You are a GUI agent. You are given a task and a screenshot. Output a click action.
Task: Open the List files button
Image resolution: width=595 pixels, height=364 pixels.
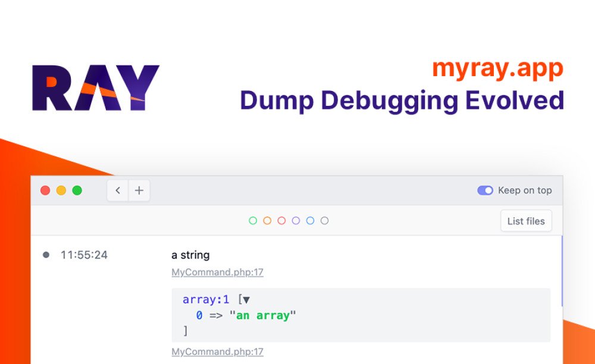pos(526,221)
